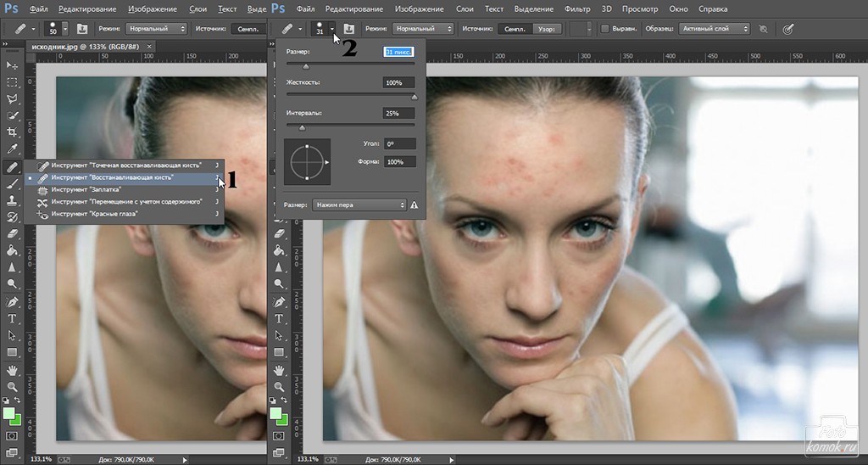
Task: Open 3D menu
Action: (x=607, y=8)
